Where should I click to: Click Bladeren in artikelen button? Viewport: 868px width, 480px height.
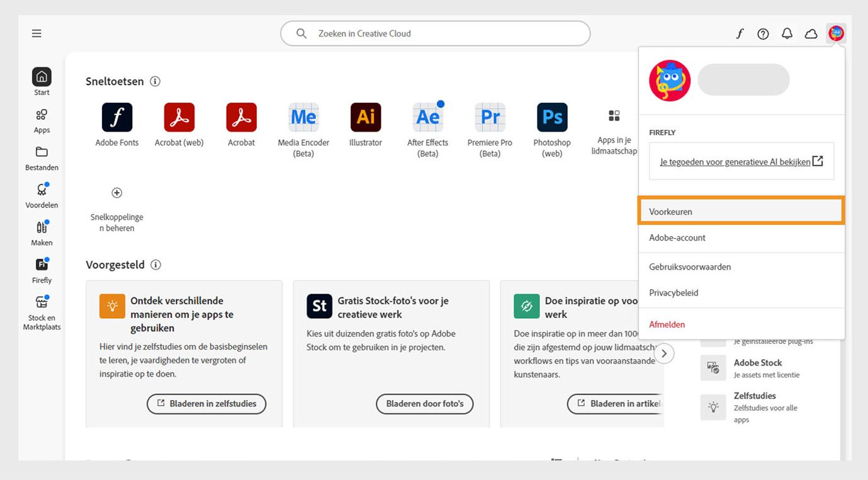615,404
